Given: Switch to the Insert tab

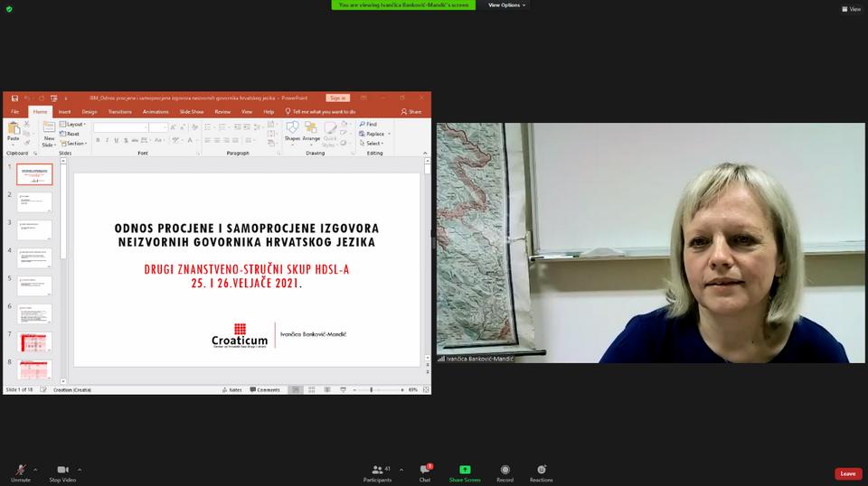Looking at the screenshot, I should pyautogui.click(x=65, y=112).
